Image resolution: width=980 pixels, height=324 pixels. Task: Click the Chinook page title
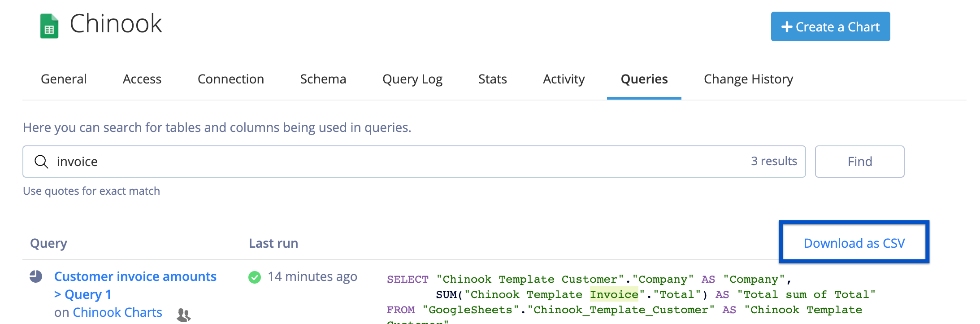pyautogui.click(x=116, y=23)
